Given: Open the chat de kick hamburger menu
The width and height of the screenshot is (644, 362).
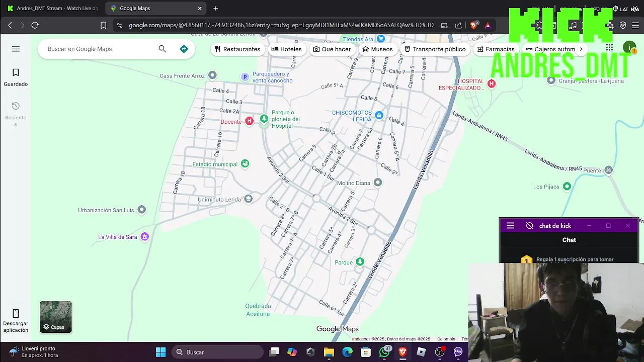Looking at the screenshot, I should (510, 226).
